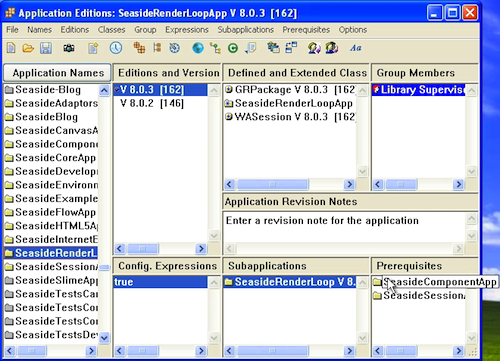Image resolution: width=500 pixels, height=361 pixels.
Task: Select SeasideCoreApp application
Action: 51,158
